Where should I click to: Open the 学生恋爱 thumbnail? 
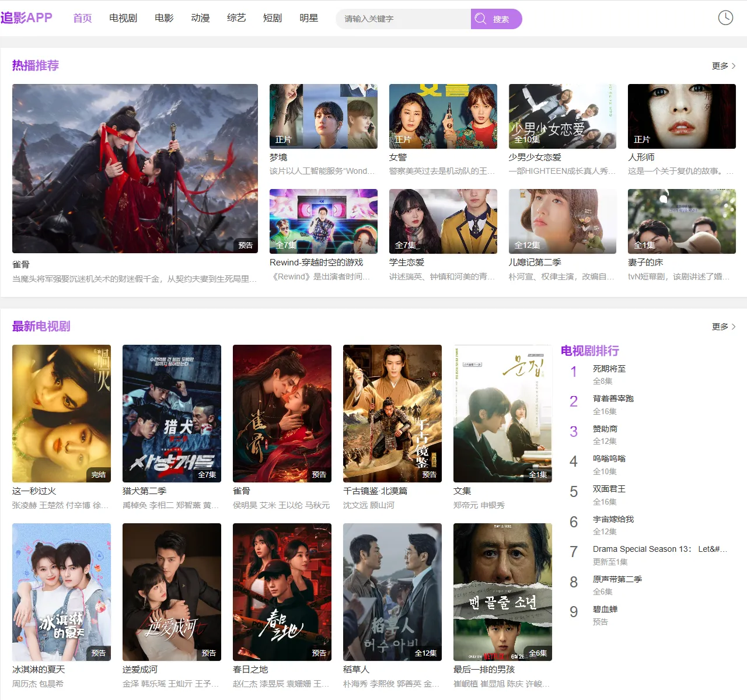coord(443,221)
